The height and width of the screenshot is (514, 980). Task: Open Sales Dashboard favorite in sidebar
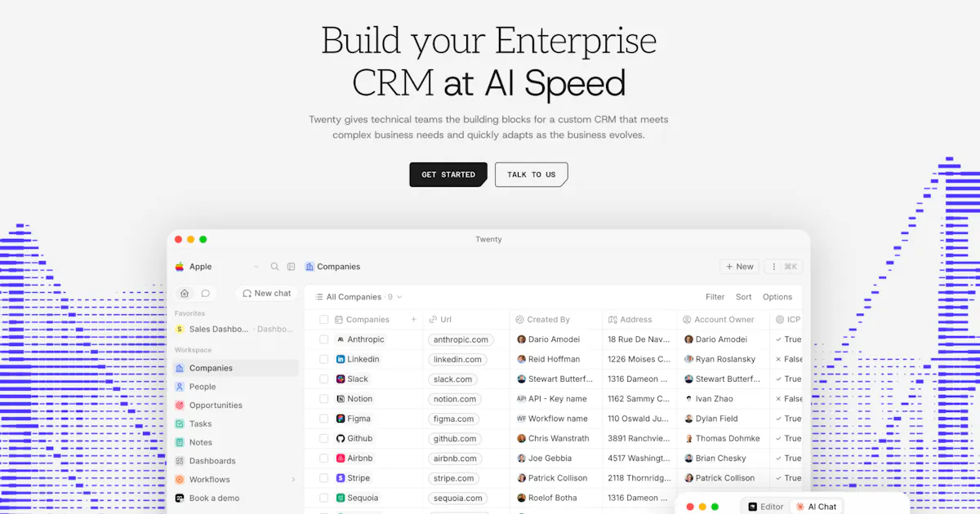click(x=235, y=329)
